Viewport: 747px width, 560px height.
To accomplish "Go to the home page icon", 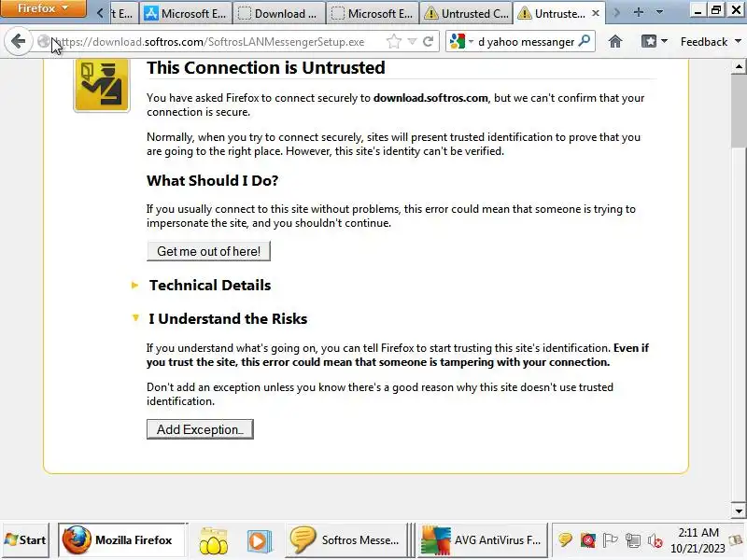I will coord(615,42).
